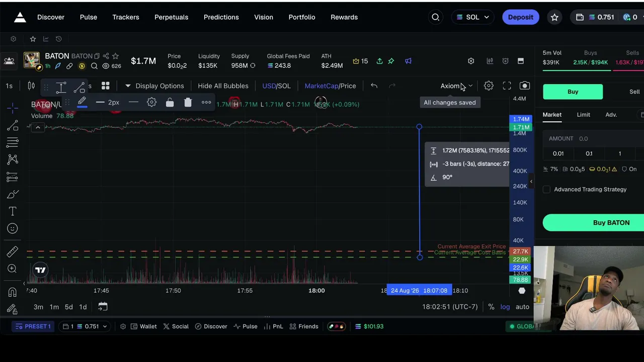Click the Current Average Exit Price line label
The height and width of the screenshot is (362, 644).
(471, 246)
